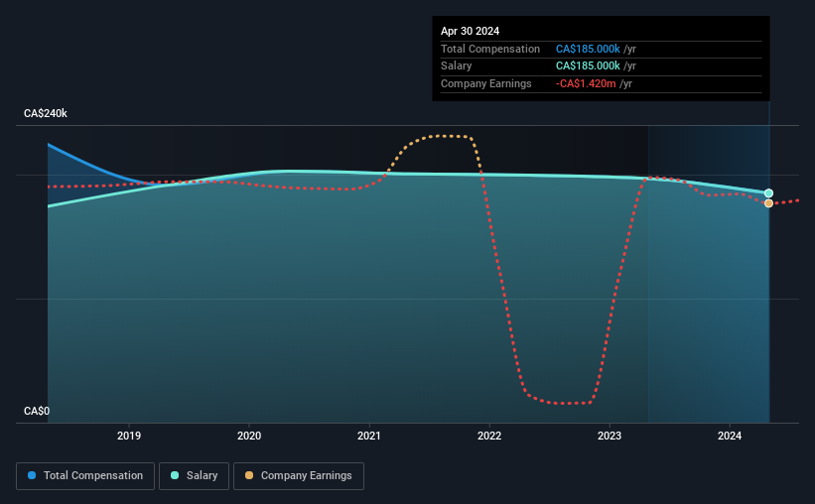
Task: Select the 2024 axis label
Action: [x=730, y=436]
